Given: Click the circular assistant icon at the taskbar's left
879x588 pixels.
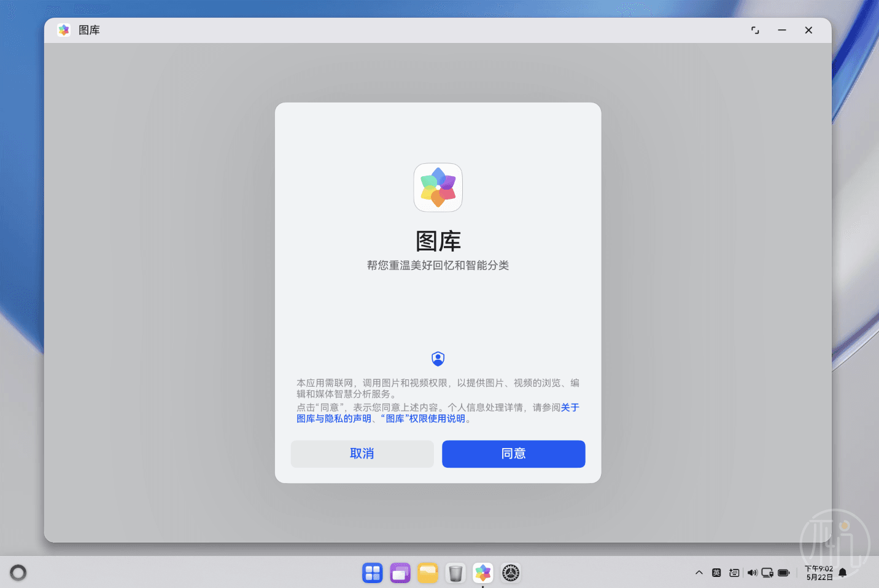Looking at the screenshot, I should pyautogui.click(x=18, y=573).
